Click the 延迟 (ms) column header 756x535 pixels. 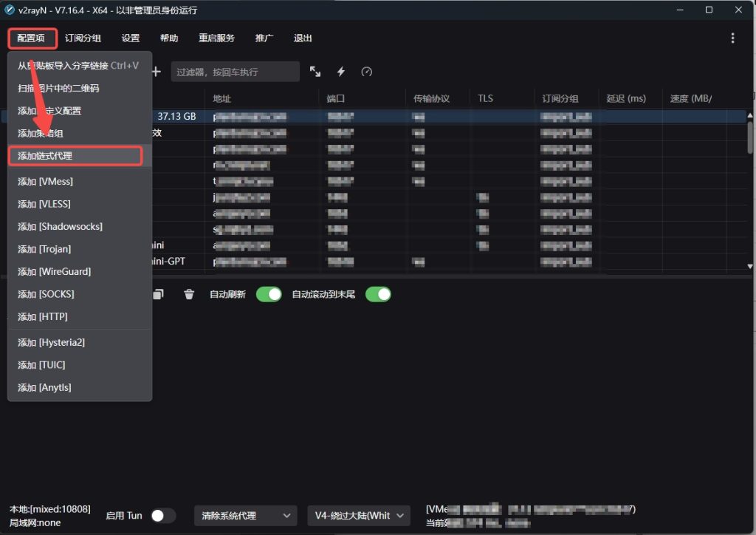point(625,98)
